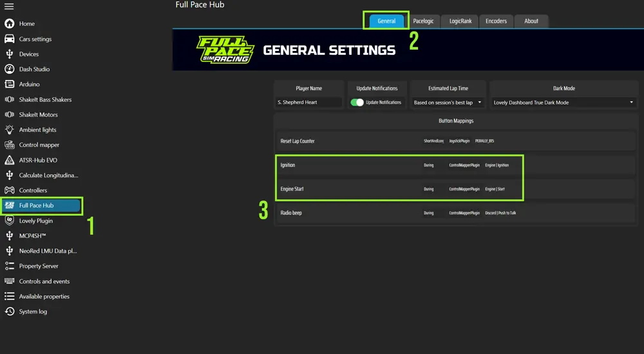Viewport: 644px width, 354px height.
Task: Click the Devices USB icon
Action: point(10,54)
